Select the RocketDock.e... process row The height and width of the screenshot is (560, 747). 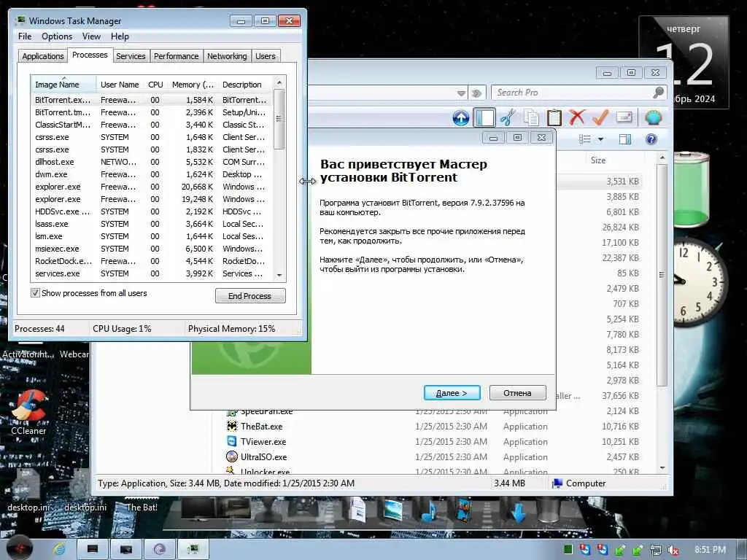152,261
